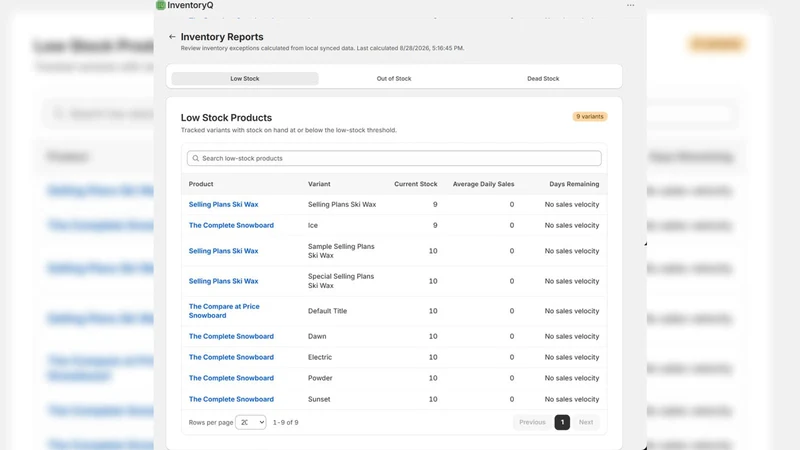Click the Low Stock Products heading

[226, 117]
